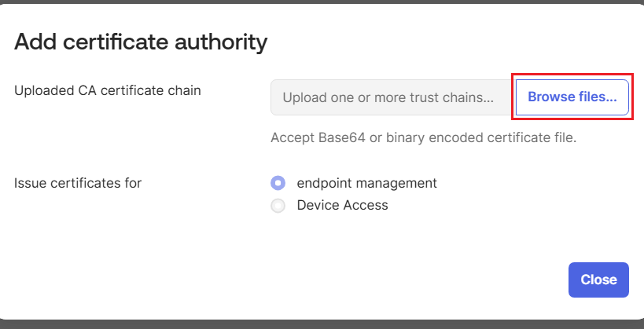The image size is (644, 329).
Task: Dismiss the Add certificate authority dialog
Action: pos(598,280)
